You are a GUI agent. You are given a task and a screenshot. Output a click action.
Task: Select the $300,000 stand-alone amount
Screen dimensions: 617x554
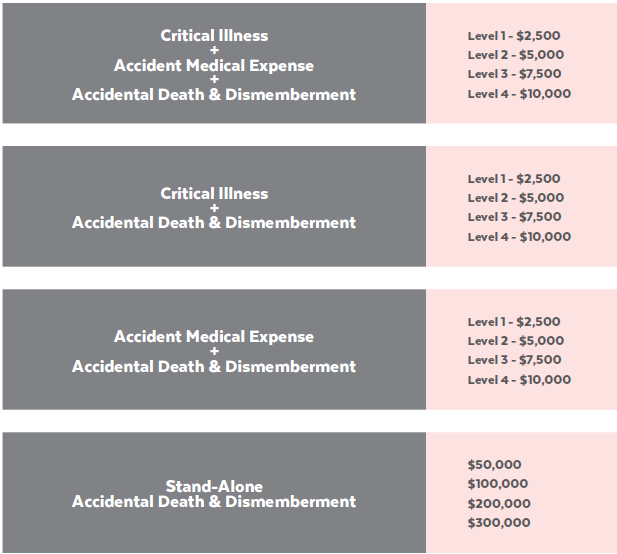click(499, 523)
